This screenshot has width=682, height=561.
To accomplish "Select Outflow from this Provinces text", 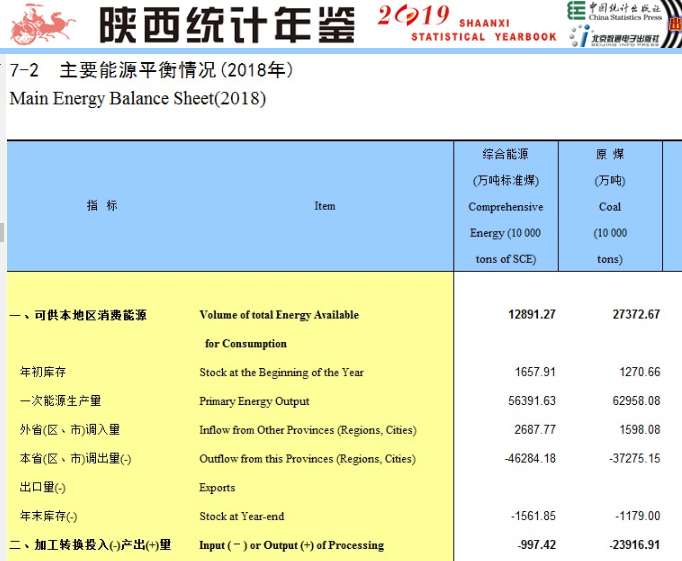I will (x=308, y=458).
